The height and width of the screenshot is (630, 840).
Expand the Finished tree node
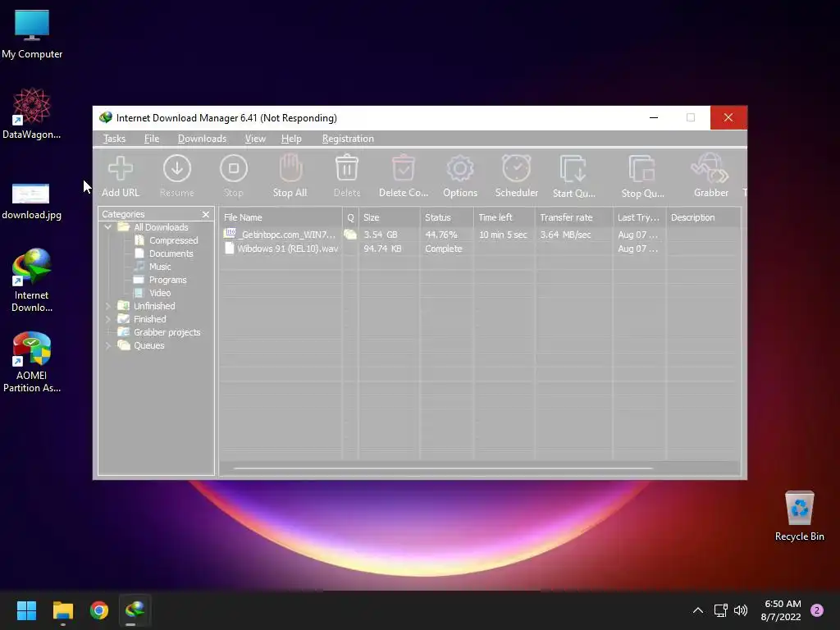click(107, 319)
